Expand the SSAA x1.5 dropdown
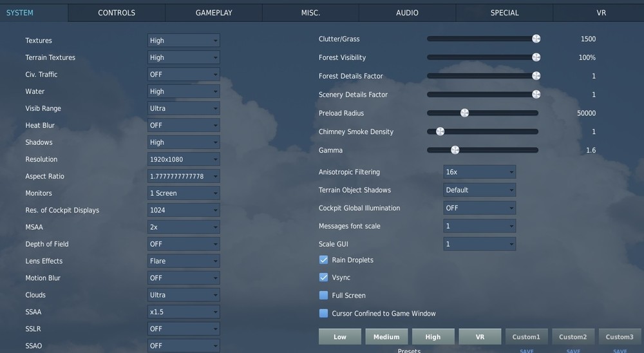Viewport: 644px width, 353px height. pos(184,312)
